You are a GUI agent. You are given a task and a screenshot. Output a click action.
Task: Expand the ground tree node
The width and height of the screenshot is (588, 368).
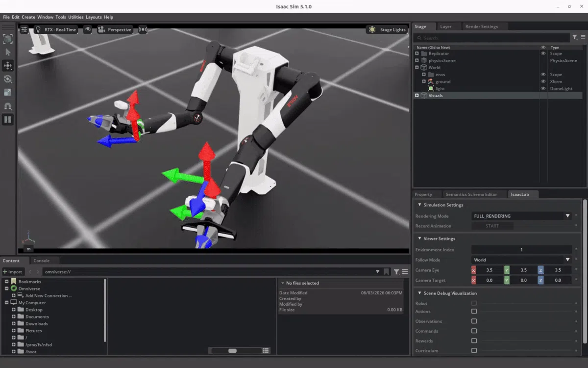(424, 81)
